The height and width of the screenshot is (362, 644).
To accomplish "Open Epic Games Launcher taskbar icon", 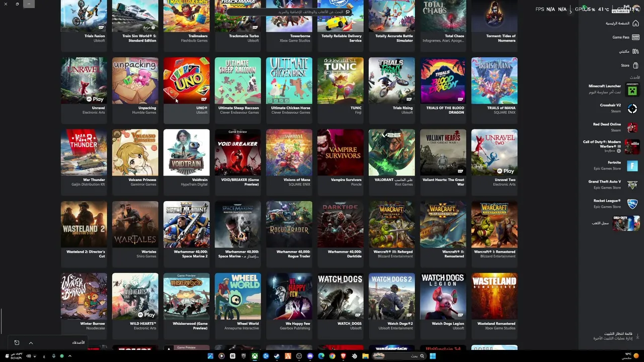I will [244, 356].
